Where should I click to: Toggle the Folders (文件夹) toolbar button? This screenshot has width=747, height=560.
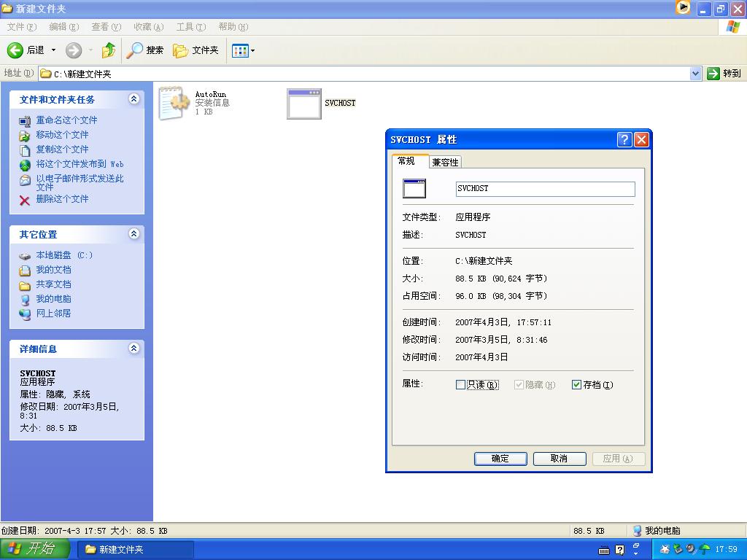tap(196, 50)
